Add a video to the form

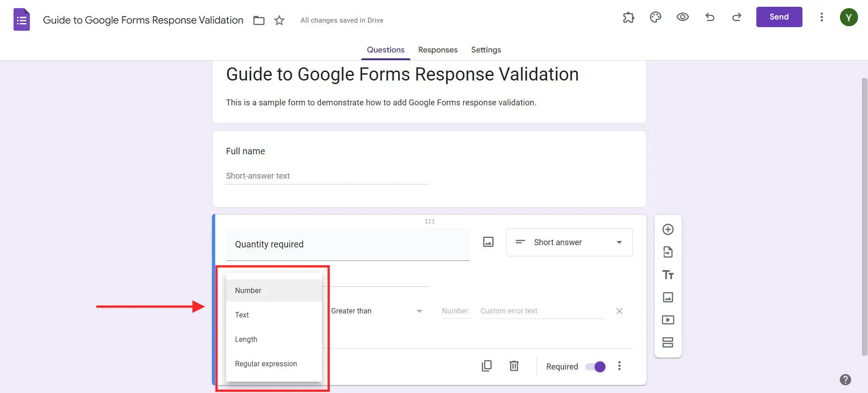coord(668,320)
